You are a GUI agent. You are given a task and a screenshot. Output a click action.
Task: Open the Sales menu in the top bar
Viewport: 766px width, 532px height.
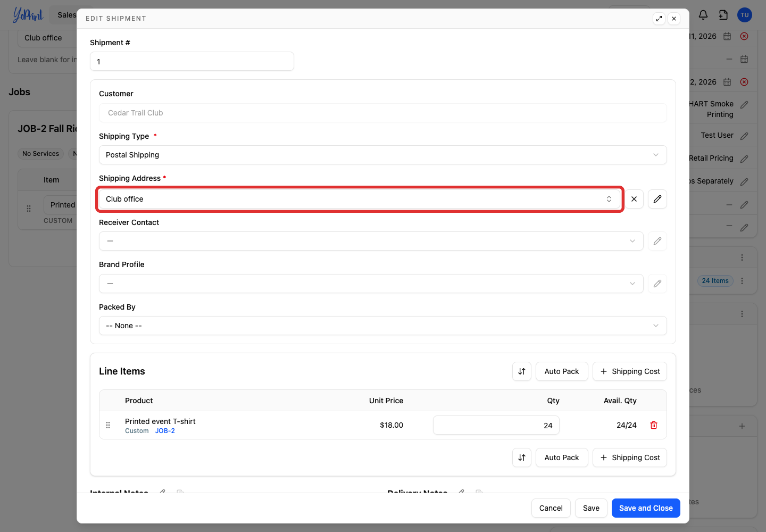67,15
